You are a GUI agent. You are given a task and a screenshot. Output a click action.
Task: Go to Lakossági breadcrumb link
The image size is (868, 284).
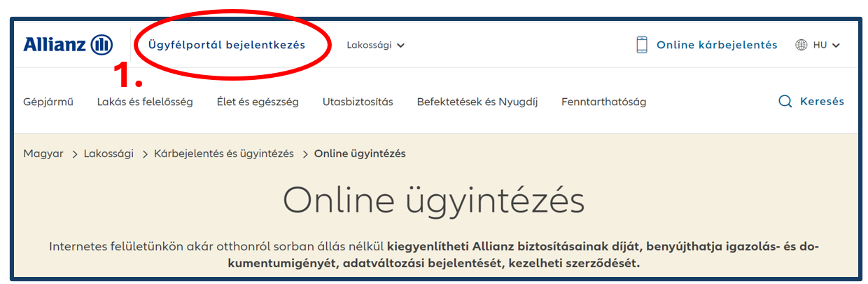[108, 154]
